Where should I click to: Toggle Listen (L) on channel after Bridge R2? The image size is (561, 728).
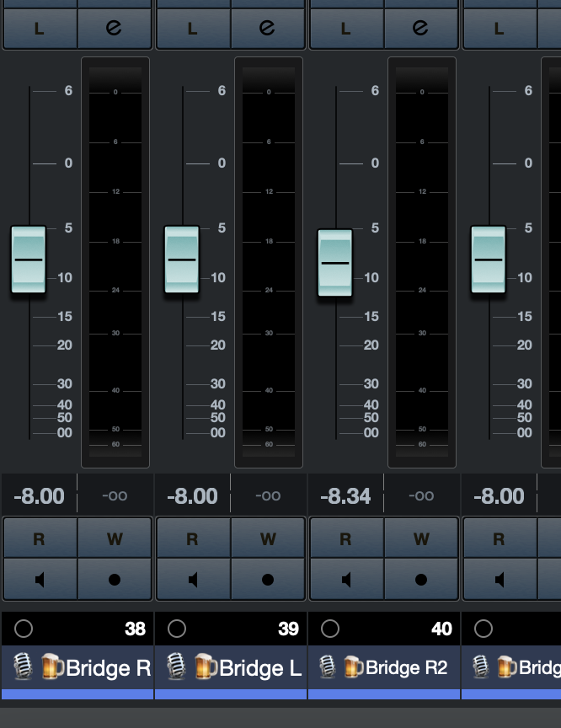coord(500,29)
